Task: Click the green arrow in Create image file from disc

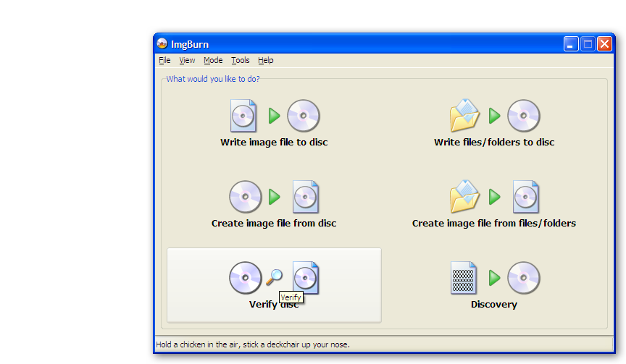Action: (274, 197)
